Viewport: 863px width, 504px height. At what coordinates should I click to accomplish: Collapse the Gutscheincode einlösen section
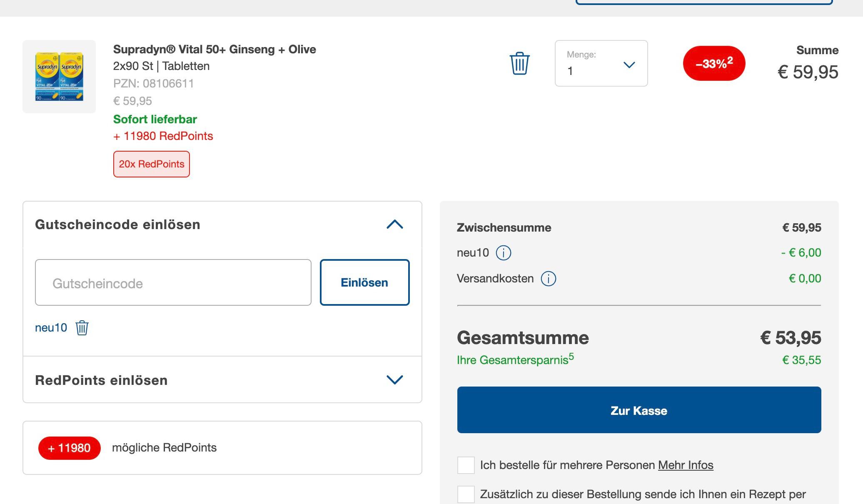(394, 225)
